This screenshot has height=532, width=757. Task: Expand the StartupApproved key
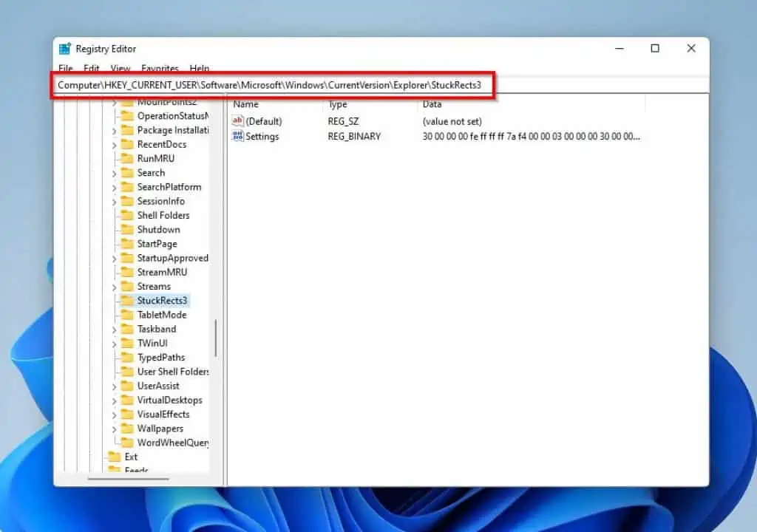(114, 259)
